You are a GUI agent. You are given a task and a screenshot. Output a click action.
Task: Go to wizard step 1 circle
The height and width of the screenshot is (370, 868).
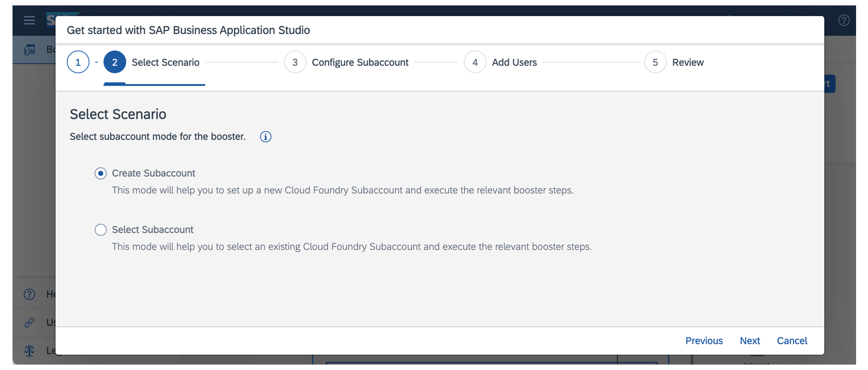click(78, 62)
